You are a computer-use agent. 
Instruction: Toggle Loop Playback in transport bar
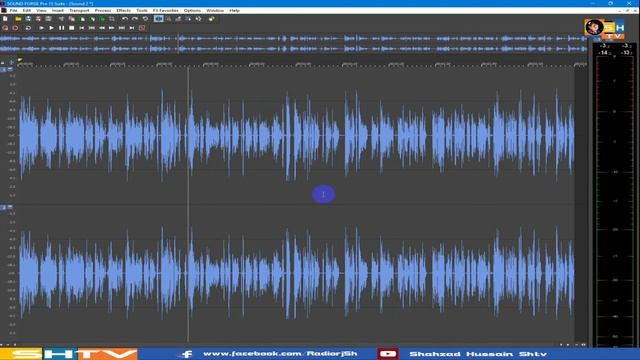[28, 28]
